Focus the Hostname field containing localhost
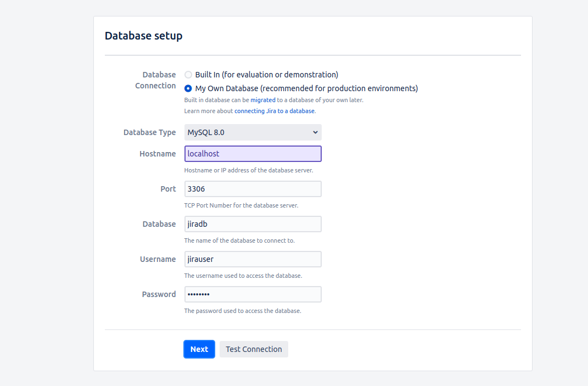This screenshot has height=386, width=588. tap(253, 154)
